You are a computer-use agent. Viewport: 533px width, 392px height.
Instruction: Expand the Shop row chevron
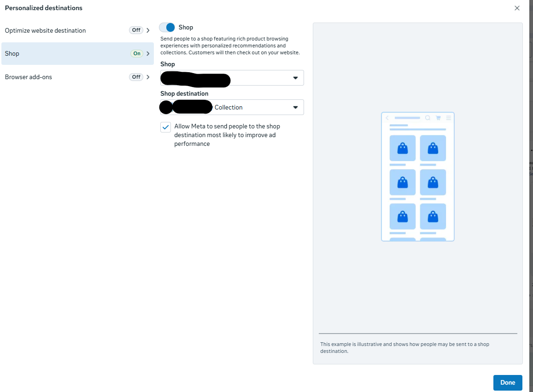coord(148,54)
